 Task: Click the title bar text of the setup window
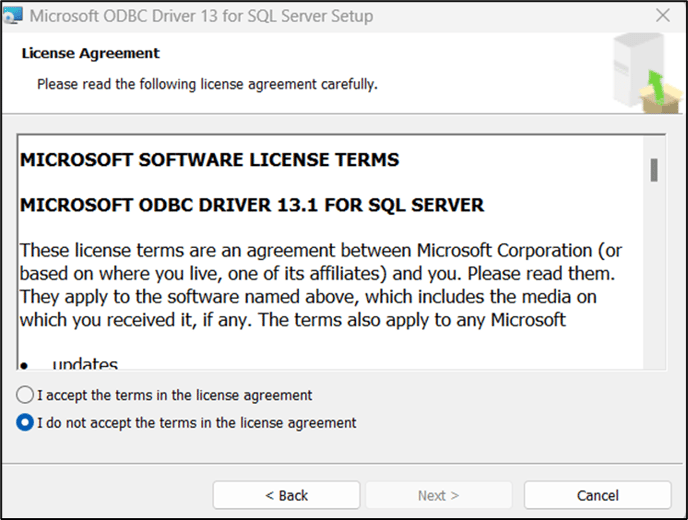coord(201,16)
